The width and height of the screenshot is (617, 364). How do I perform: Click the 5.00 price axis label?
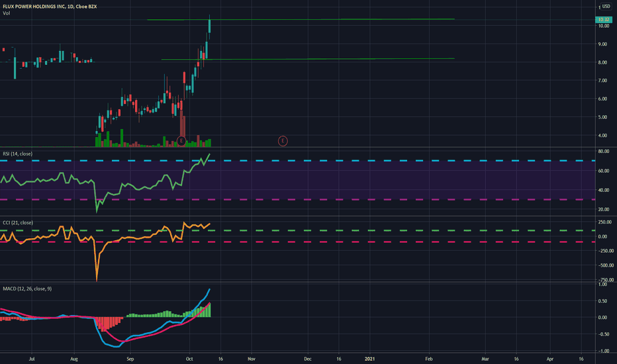coord(603,117)
